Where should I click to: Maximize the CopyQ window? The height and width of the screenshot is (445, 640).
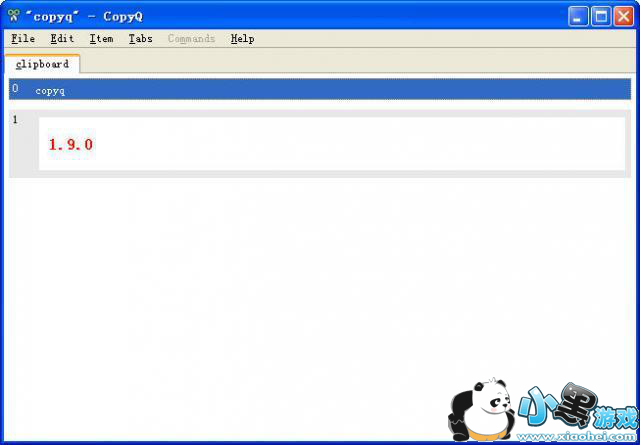(601, 16)
